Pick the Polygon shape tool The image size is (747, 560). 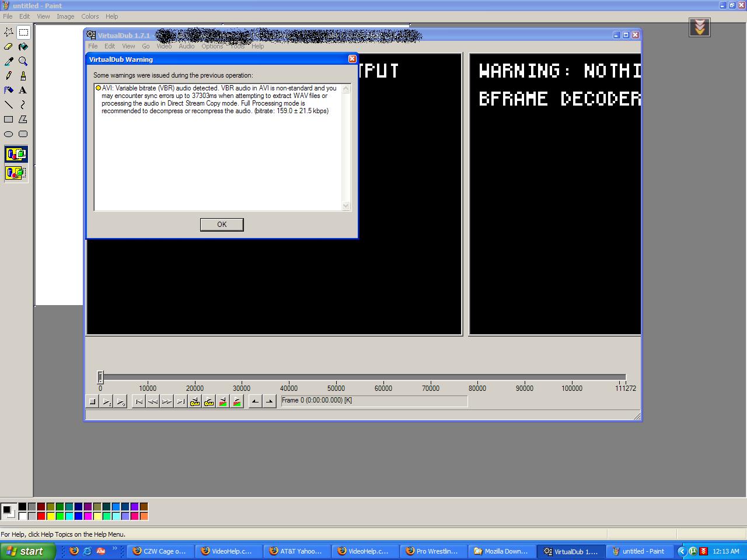(23, 120)
